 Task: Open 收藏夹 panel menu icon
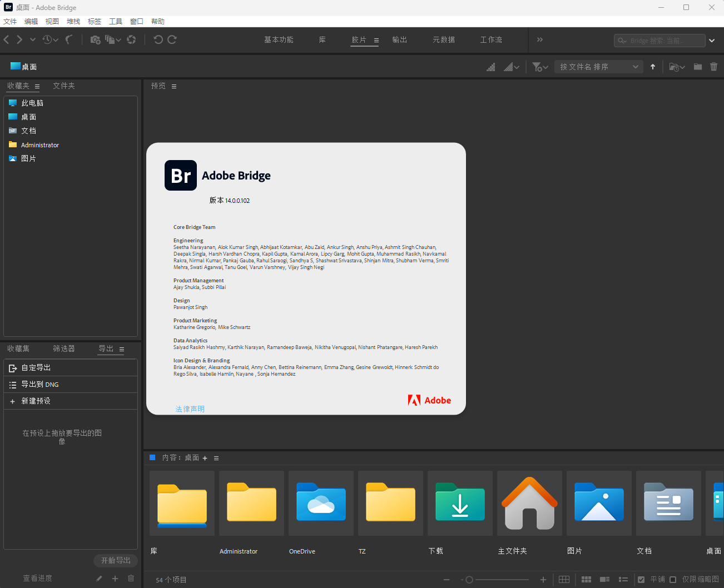[x=37, y=87]
